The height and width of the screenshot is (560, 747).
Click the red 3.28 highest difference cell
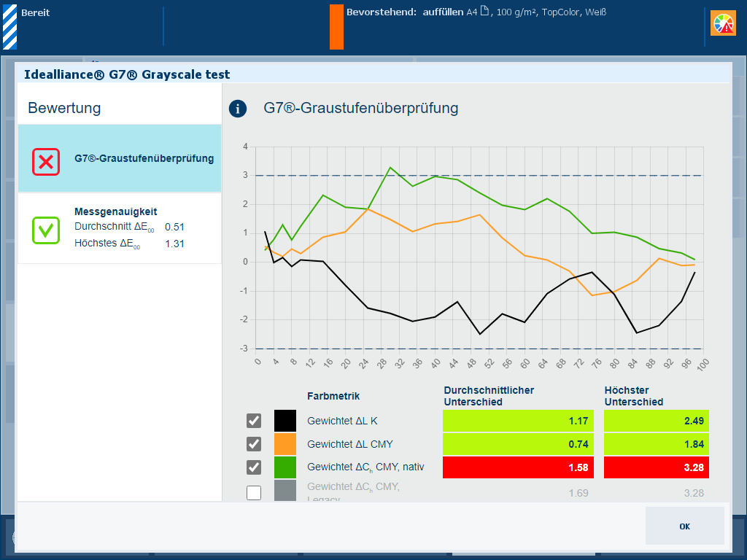657,467
